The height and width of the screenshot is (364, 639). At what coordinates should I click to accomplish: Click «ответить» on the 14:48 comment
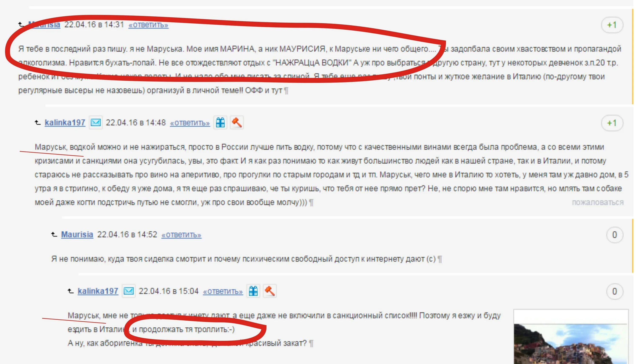190,123
